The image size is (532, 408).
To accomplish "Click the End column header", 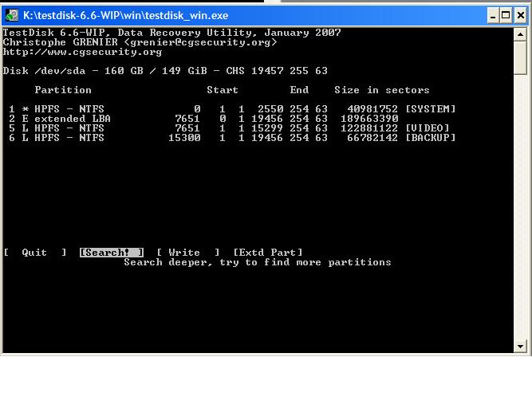I will point(299,90).
